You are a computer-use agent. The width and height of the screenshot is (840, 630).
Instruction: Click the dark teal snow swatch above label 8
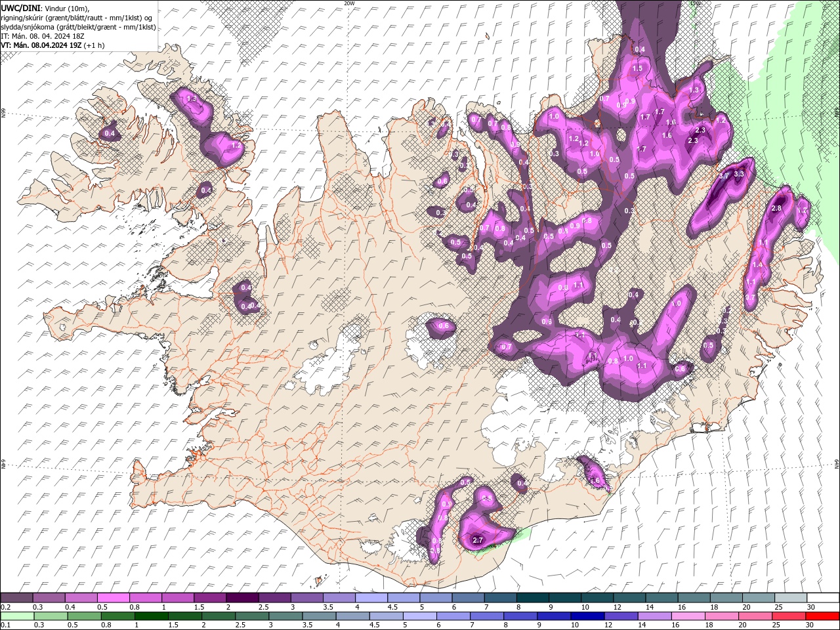(x=533, y=598)
